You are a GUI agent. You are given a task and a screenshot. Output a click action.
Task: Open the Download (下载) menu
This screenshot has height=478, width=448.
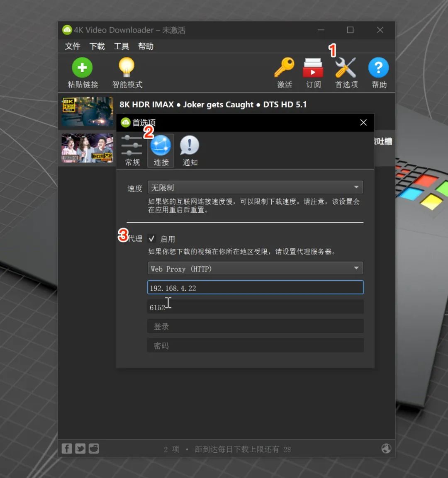click(97, 46)
